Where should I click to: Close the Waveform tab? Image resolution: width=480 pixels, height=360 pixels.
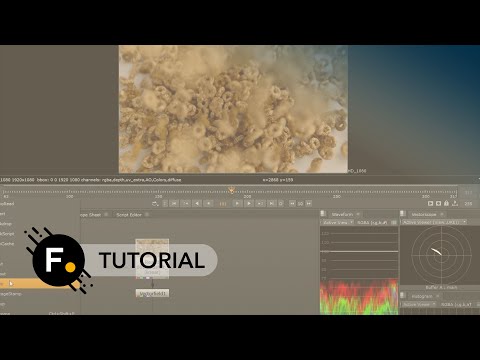tap(358, 214)
